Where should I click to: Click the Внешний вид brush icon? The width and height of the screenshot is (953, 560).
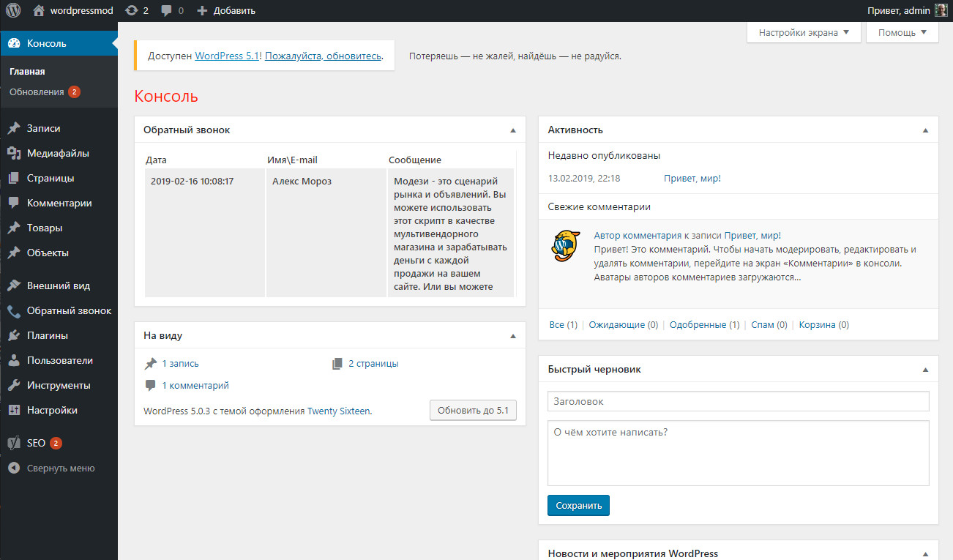pos(14,285)
